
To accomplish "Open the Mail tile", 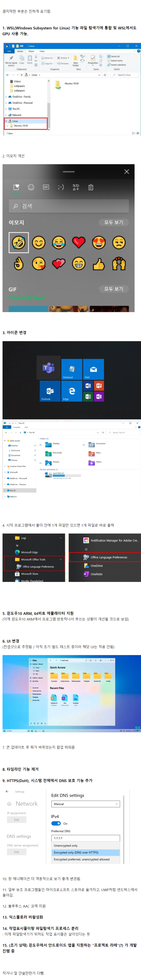I will (x=93, y=369).
